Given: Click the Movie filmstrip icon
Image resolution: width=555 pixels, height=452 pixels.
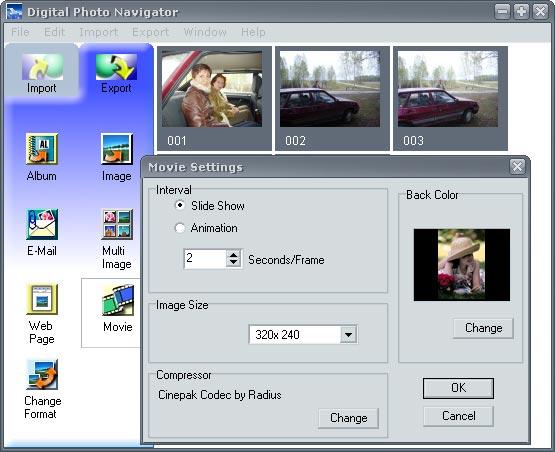Looking at the screenshot, I should click(118, 300).
